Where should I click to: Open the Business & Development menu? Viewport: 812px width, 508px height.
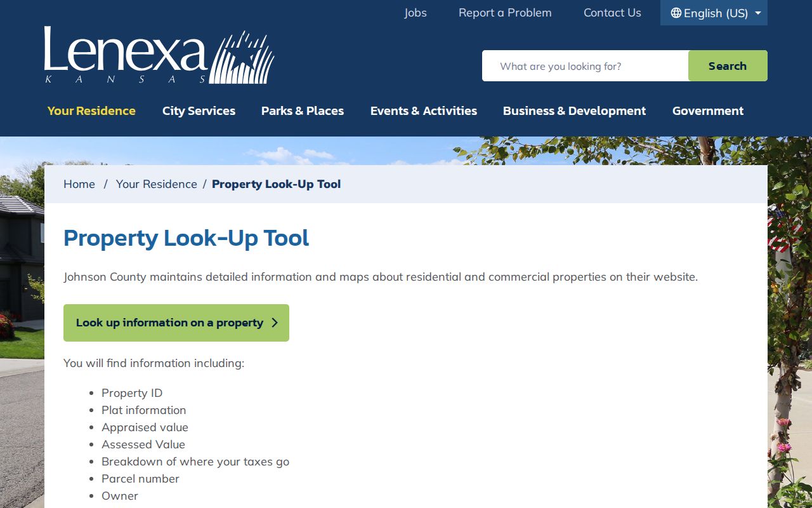coord(574,110)
